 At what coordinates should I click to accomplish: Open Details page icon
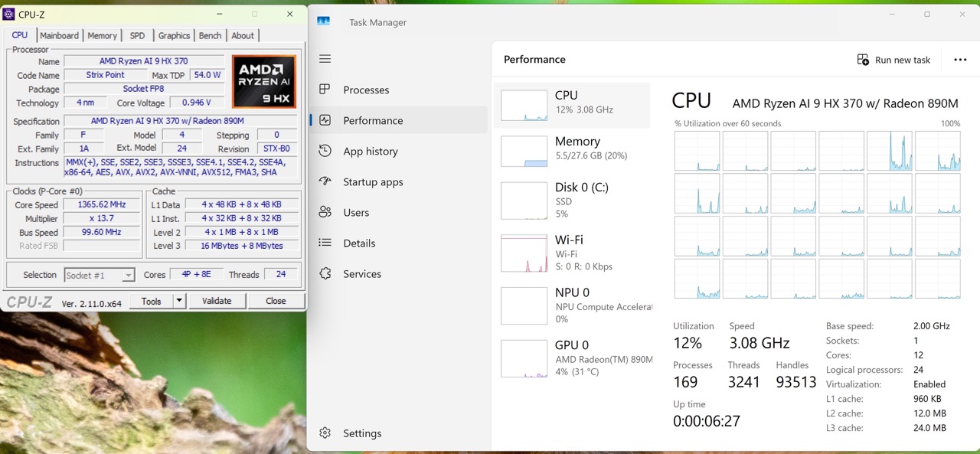point(325,243)
